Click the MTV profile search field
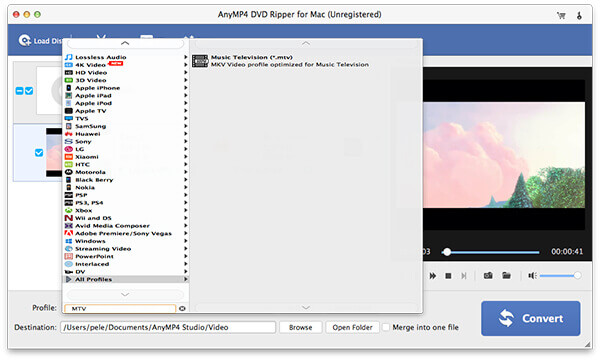The width and height of the screenshot is (600, 360). [x=120, y=308]
